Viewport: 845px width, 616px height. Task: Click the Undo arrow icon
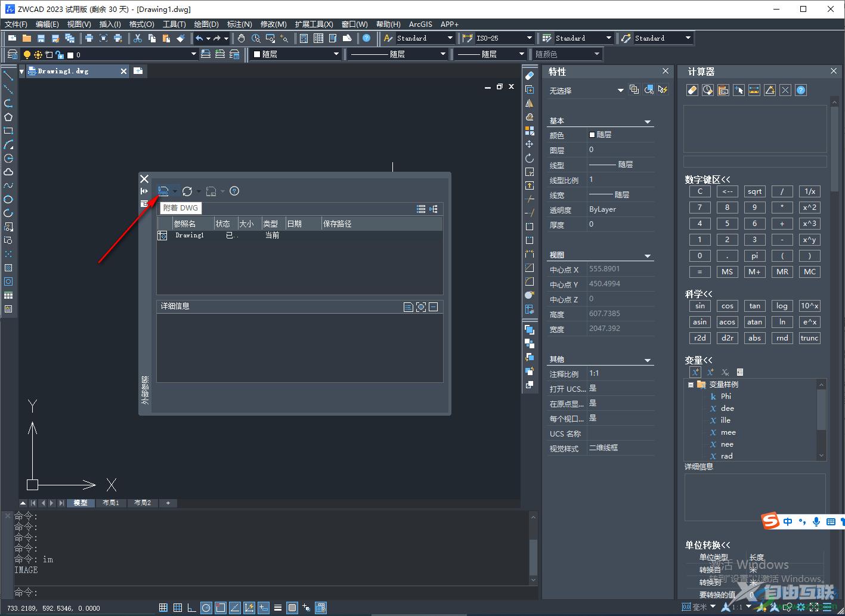click(199, 38)
